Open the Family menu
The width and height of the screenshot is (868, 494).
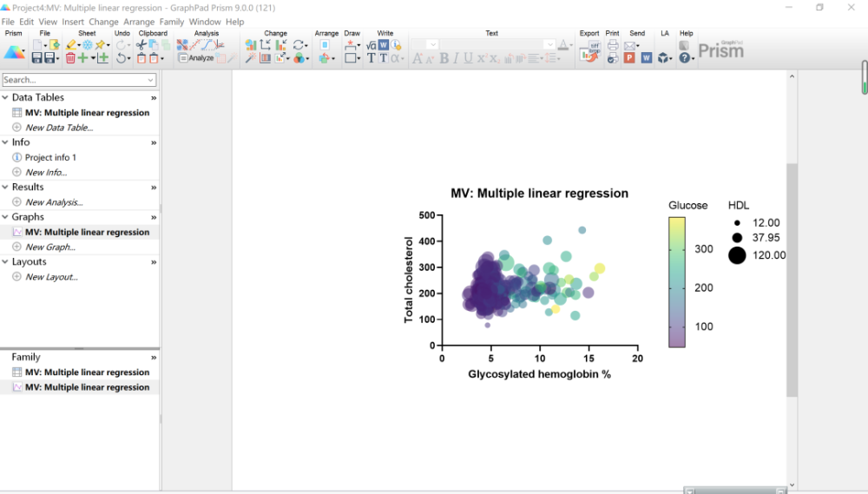[x=172, y=22]
